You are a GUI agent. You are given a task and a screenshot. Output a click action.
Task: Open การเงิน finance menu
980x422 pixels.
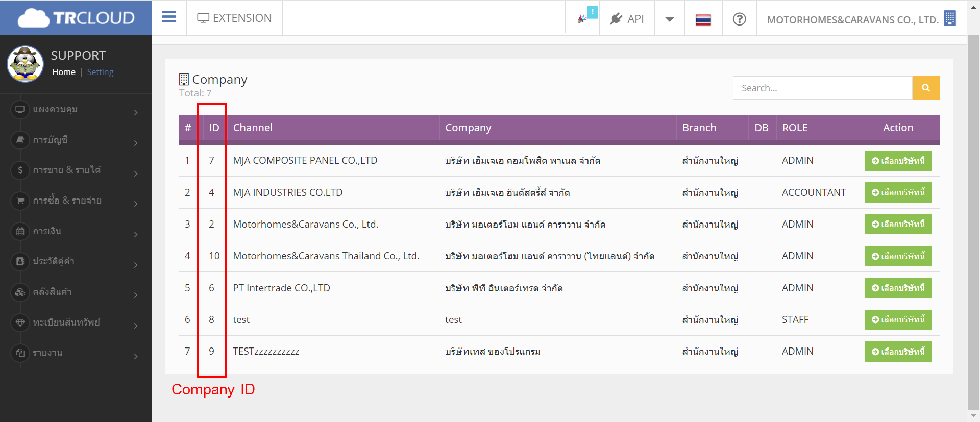tap(47, 231)
